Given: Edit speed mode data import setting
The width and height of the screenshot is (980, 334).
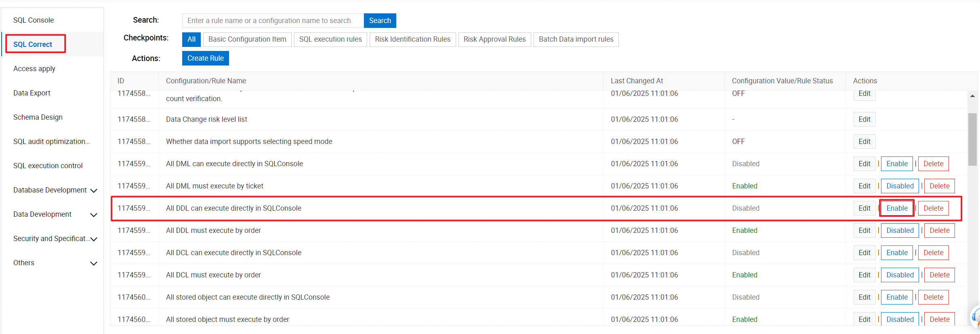Looking at the screenshot, I should pyautogui.click(x=864, y=142).
